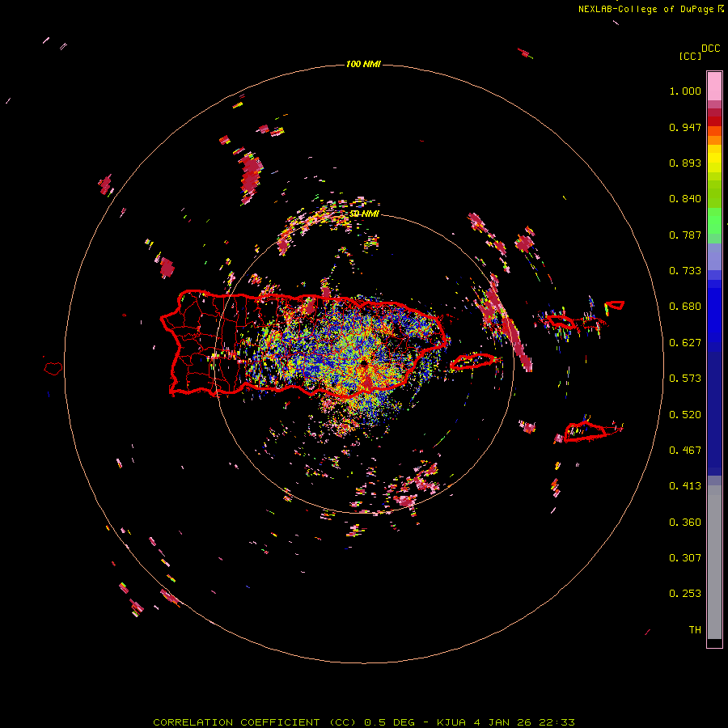Click the DCC label above the legend
This screenshot has height=728, width=728.
click(x=711, y=49)
